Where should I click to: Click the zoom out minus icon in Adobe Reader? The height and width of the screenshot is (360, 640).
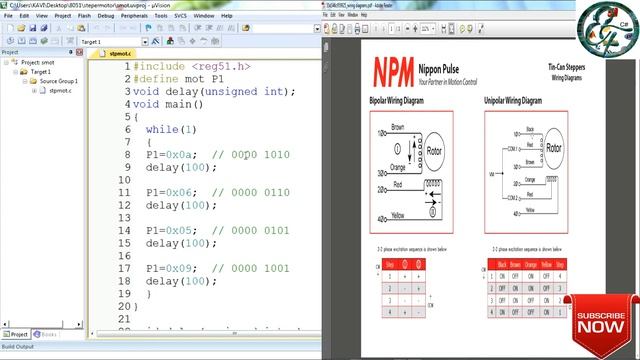[x=407, y=29]
